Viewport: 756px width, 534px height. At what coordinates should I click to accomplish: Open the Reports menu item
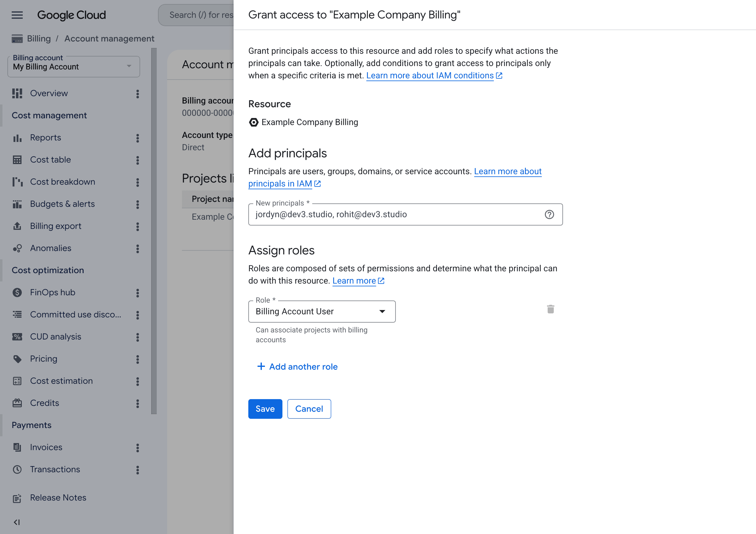[x=45, y=138]
